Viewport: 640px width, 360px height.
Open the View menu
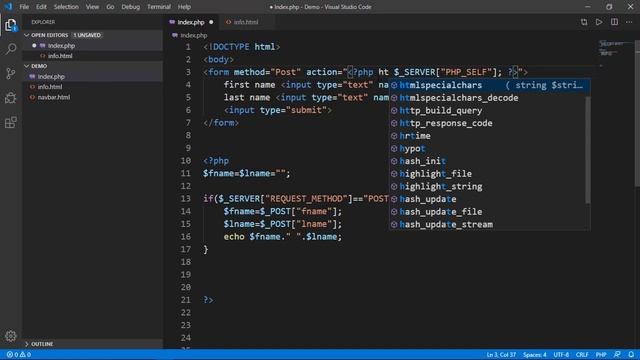point(92,7)
